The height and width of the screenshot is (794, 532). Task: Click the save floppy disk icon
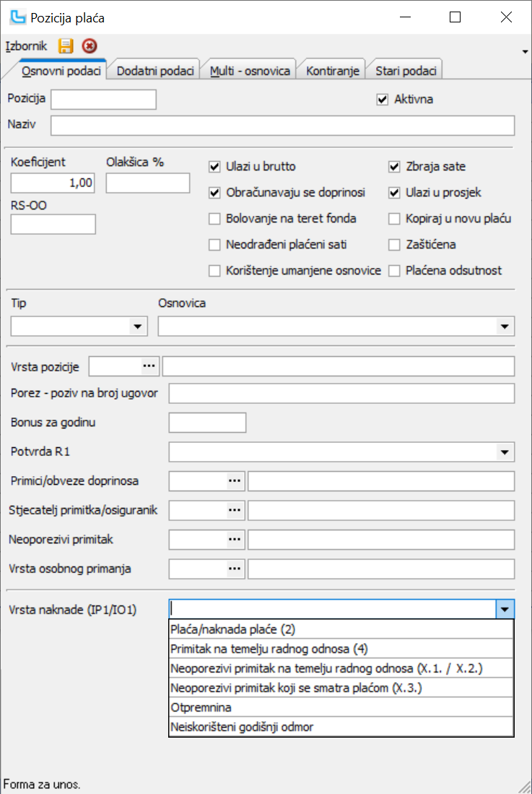click(66, 46)
